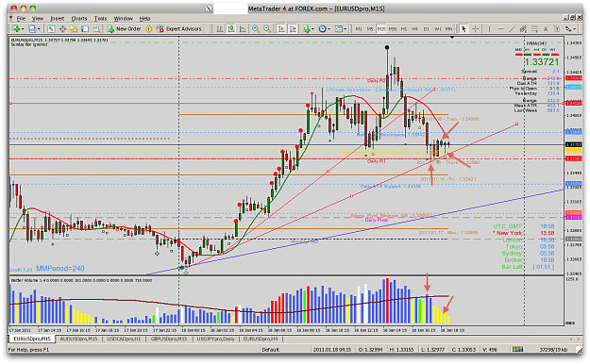Image resolution: width=590 pixels, height=364 pixels.
Task: Select the M15 timeframe
Action: 381,29
